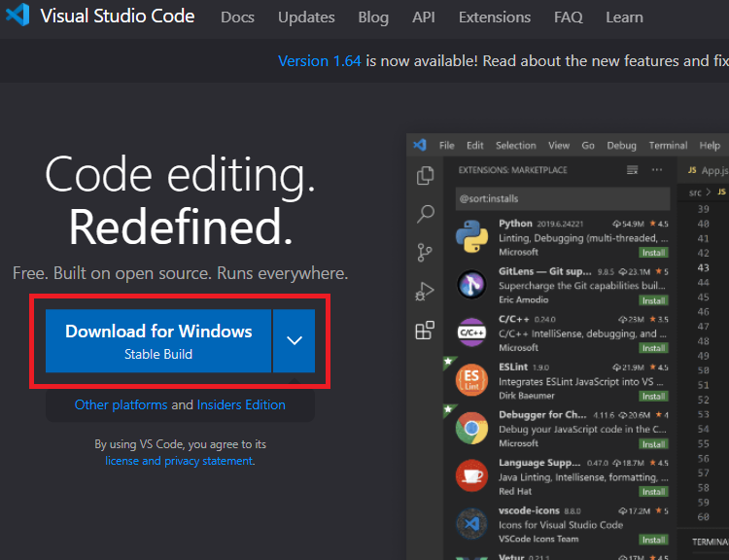Open the Debug menu in editor screenshot

tap(621, 146)
